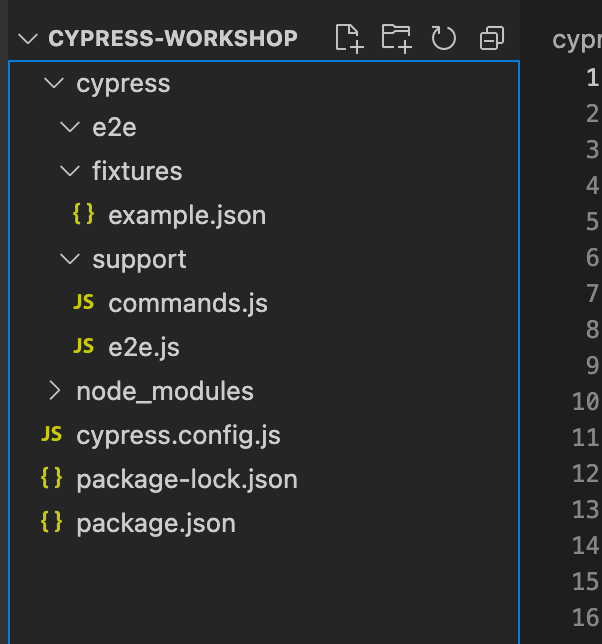Viewport: 602px width, 644px height.
Task: Open example.json file
Action: tap(187, 215)
